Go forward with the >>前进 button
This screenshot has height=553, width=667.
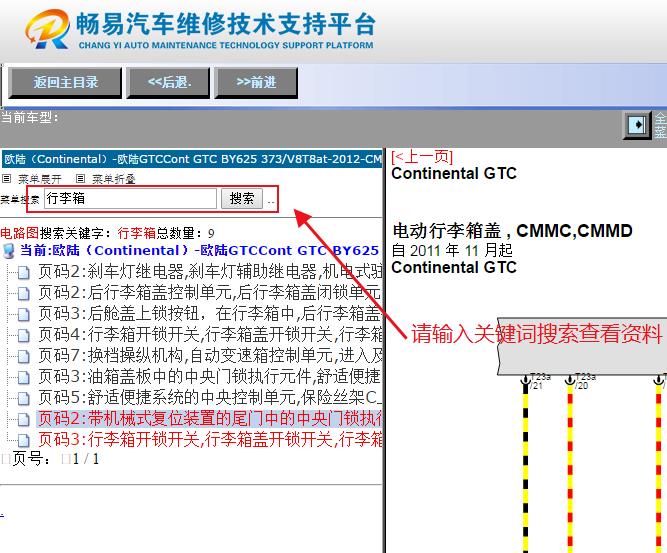click(256, 83)
